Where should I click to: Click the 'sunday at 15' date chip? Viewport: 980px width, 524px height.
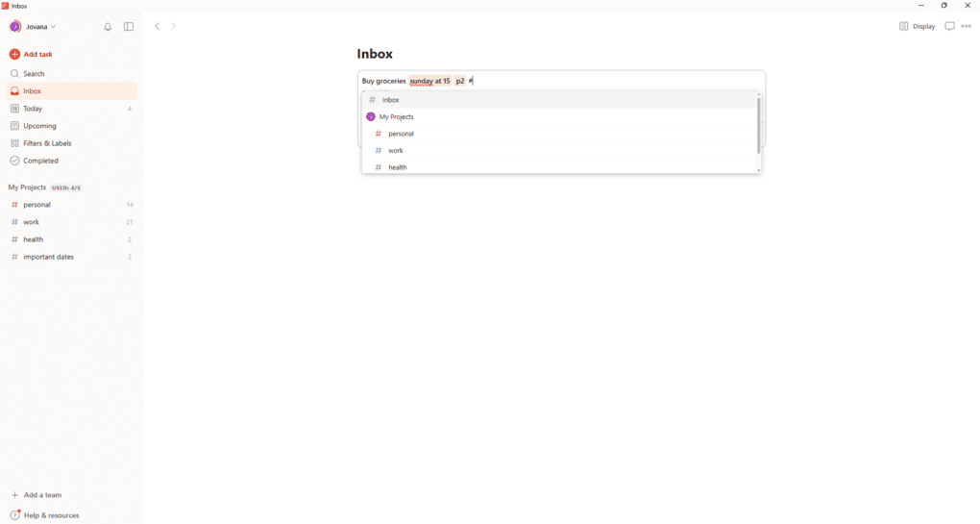430,81
